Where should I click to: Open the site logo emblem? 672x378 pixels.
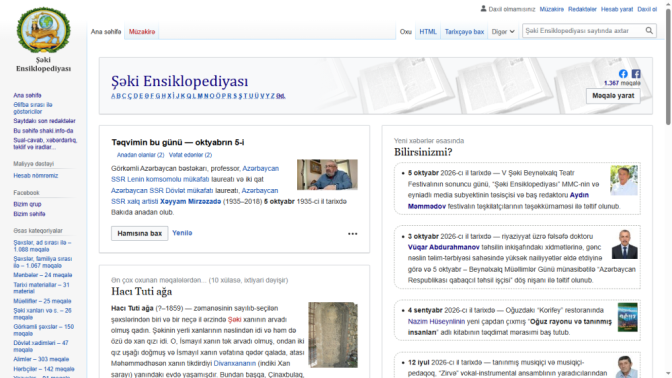coord(43,30)
